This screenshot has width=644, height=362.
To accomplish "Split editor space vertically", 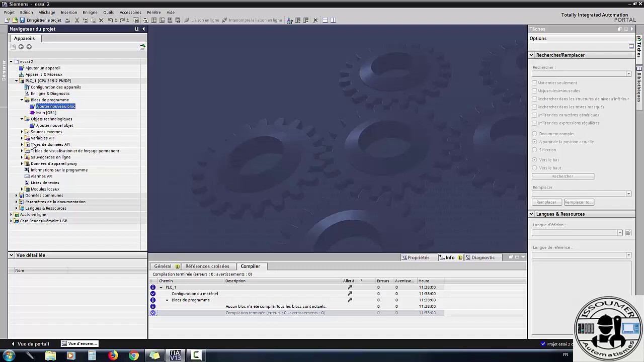I will [333, 20].
